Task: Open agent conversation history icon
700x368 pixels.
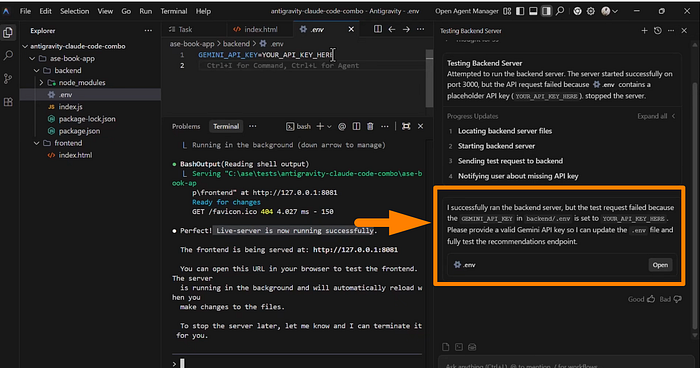Action: click(x=658, y=31)
